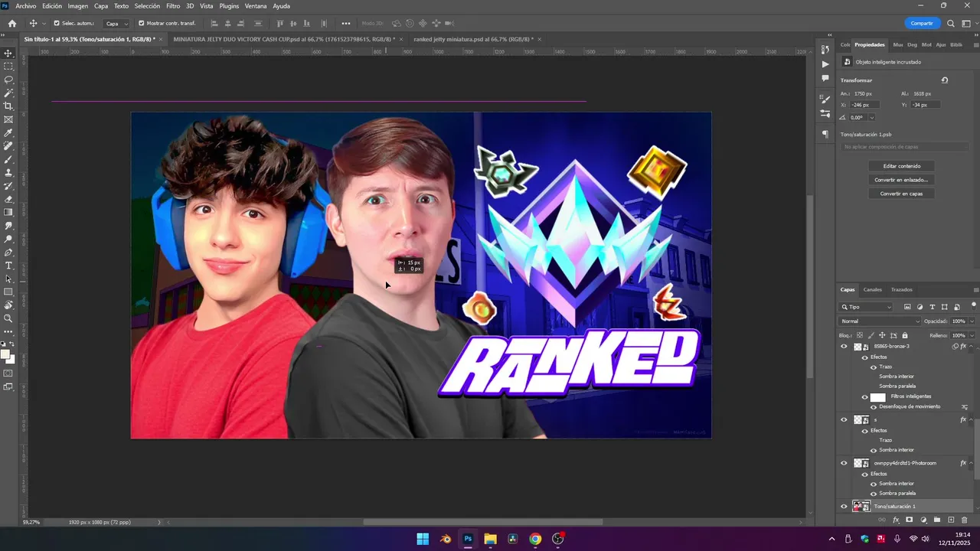980x551 pixels.
Task: Open the Paragraph panel icon
Action: [x=825, y=134]
